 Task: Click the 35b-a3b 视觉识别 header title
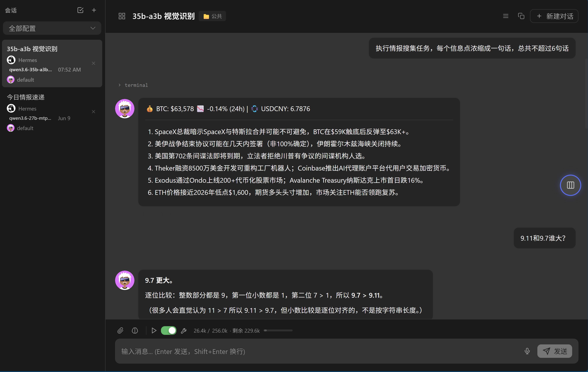163,16
